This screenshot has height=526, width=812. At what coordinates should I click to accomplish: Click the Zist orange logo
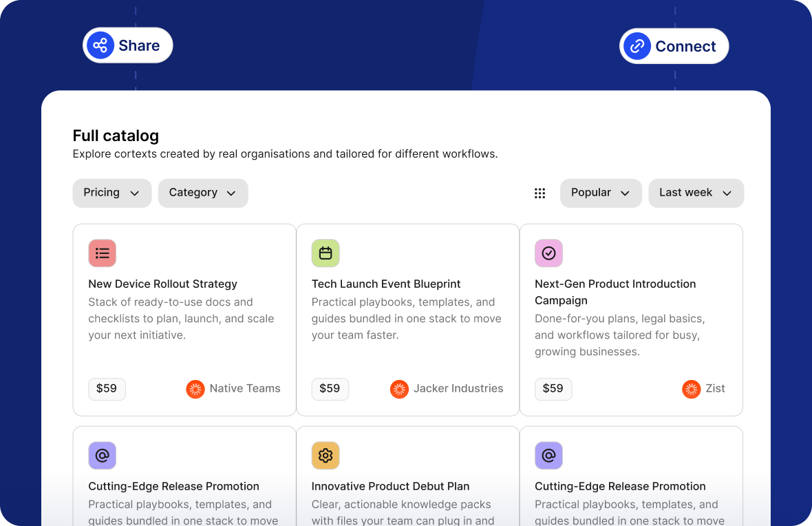point(692,389)
